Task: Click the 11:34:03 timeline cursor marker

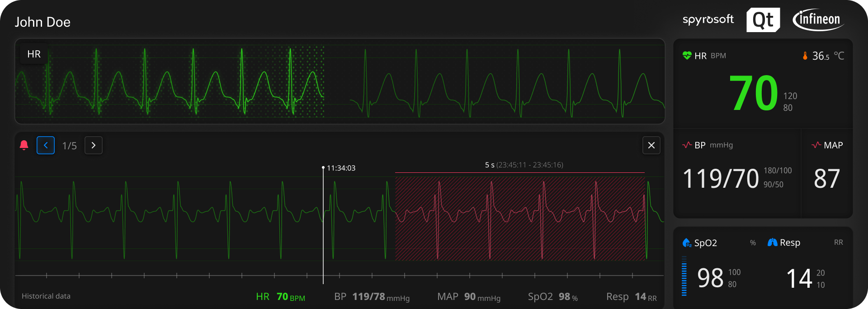Action: coord(323,168)
